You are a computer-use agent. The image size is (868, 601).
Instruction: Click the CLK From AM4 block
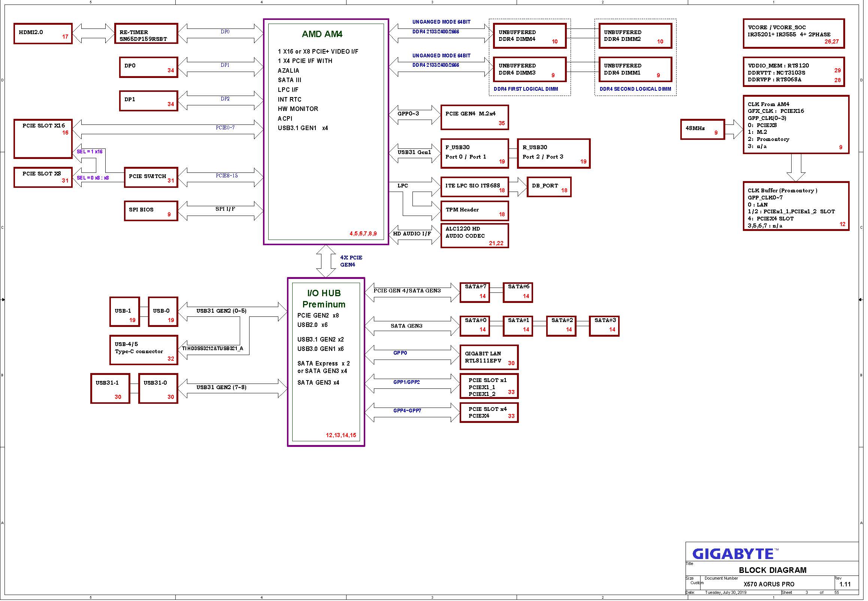click(x=796, y=124)
